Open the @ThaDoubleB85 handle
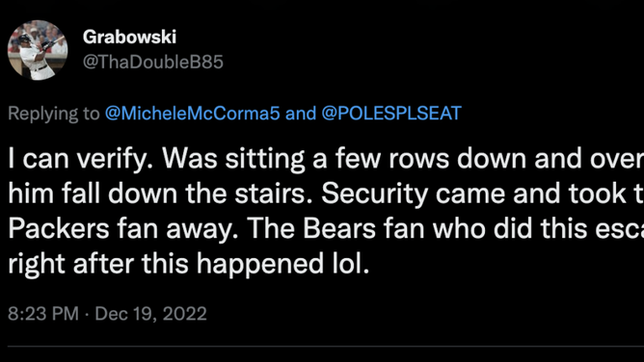644x362 pixels. tap(152, 63)
